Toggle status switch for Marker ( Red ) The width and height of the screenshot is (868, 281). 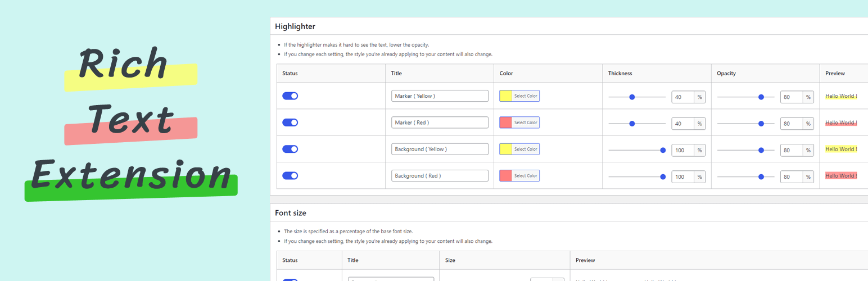(x=290, y=123)
